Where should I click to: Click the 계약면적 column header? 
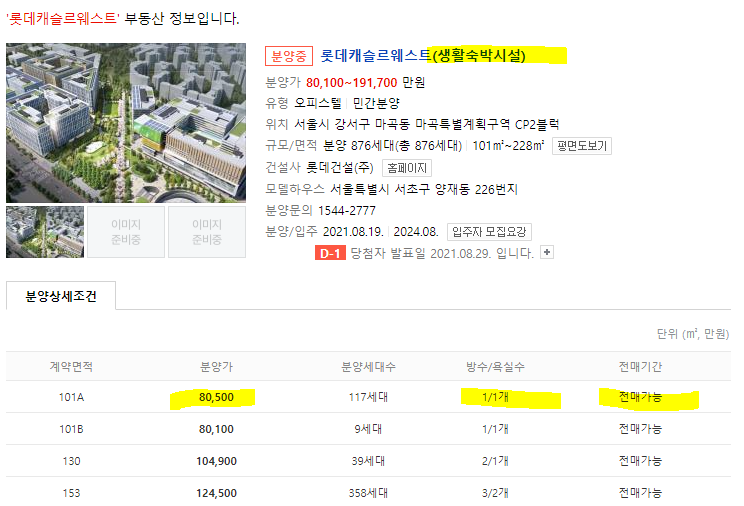coord(71,366)
